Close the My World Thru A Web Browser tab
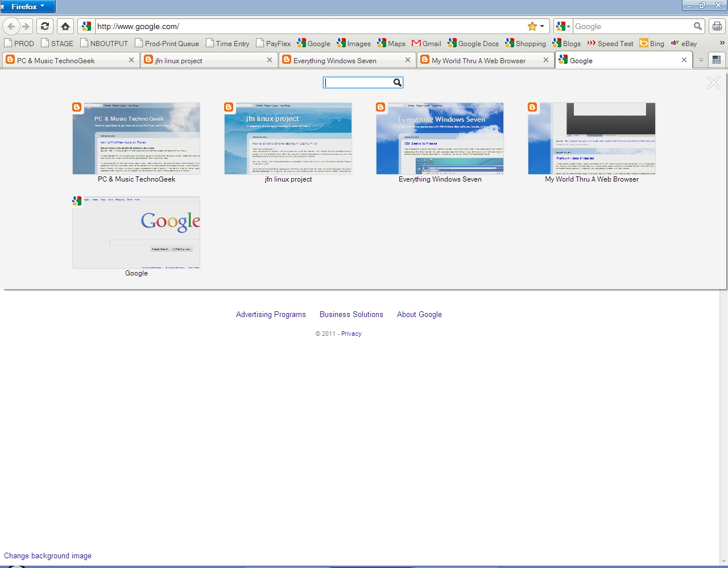728x568 pixels. (x=546, y=60)
